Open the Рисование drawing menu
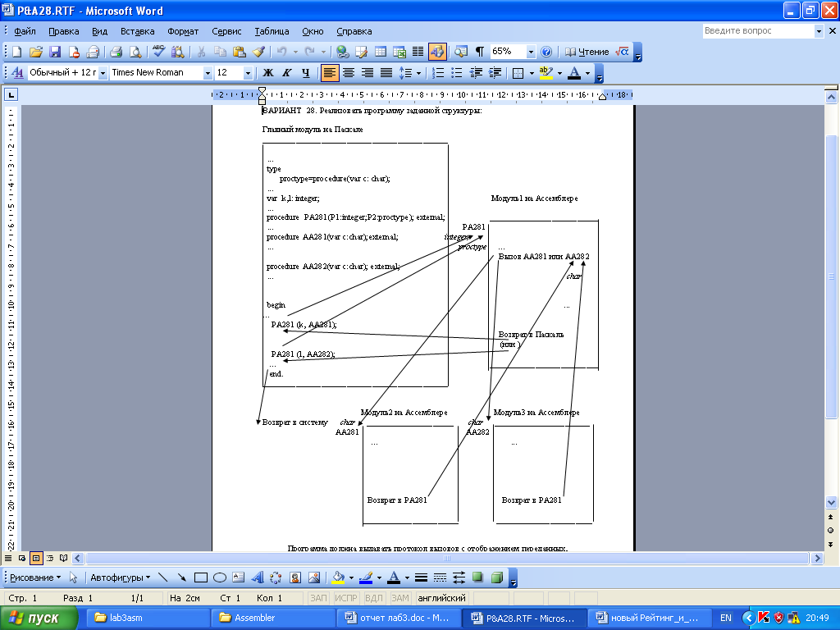 tap(35, 577)
